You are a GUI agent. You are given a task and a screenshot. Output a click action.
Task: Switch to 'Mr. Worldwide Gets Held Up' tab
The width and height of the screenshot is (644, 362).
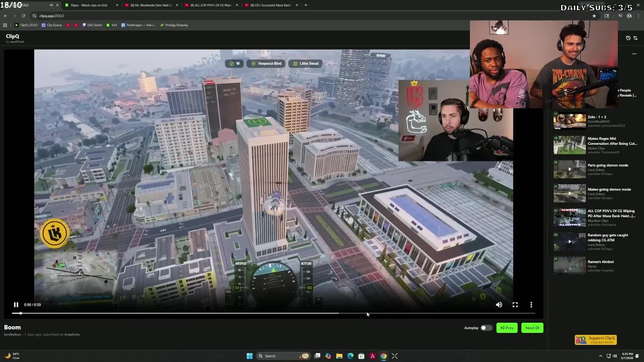pos(151,5)
